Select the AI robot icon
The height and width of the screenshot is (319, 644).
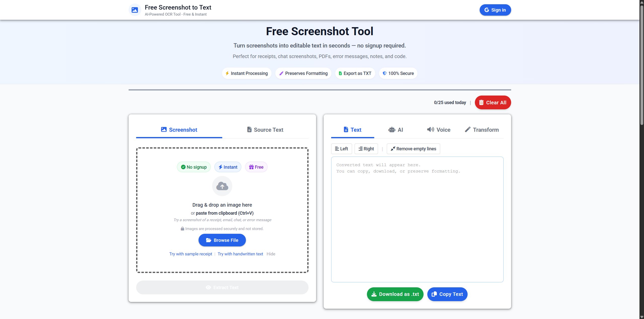(392, 130)
